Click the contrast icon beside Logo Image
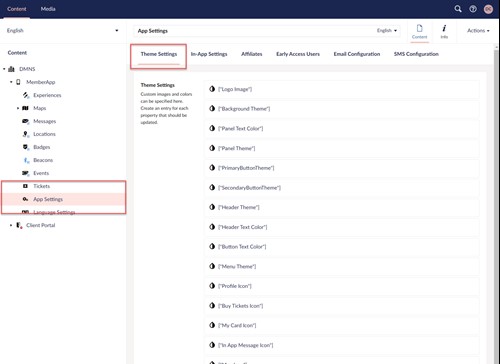Viewport: 500px width, 364px height. [212, 89]
